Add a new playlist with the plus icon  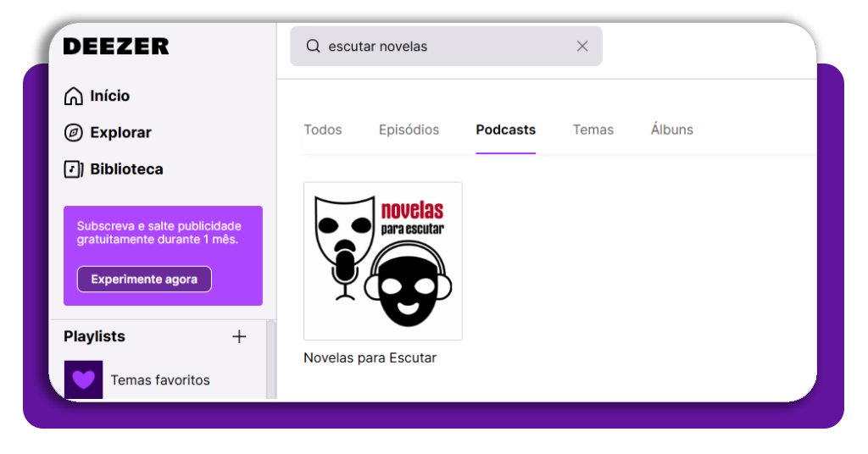click(x=239, y=337)
